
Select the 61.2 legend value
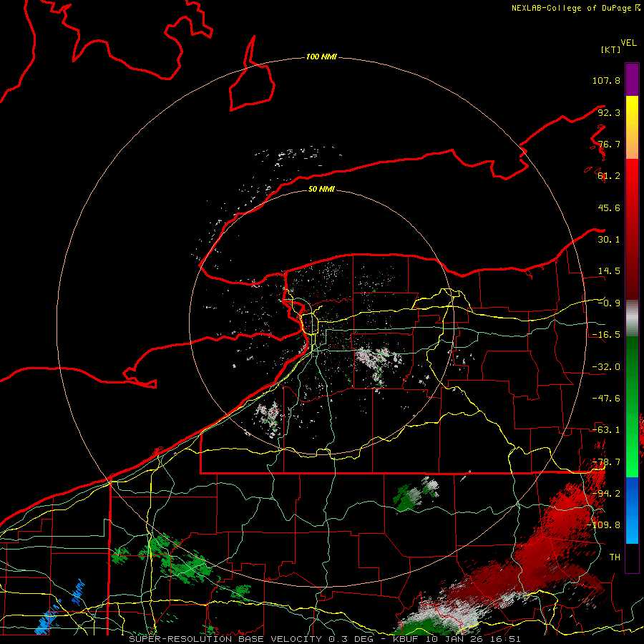click(609, 176)
